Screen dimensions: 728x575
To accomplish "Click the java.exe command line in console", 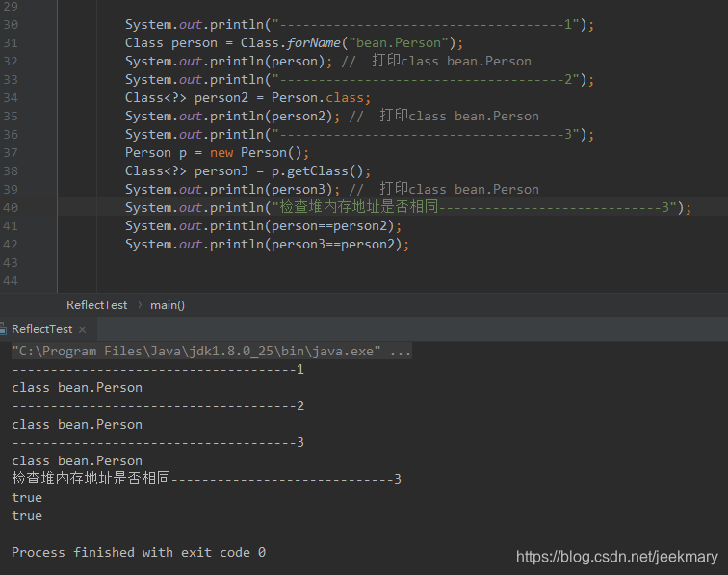I will 212,352.
